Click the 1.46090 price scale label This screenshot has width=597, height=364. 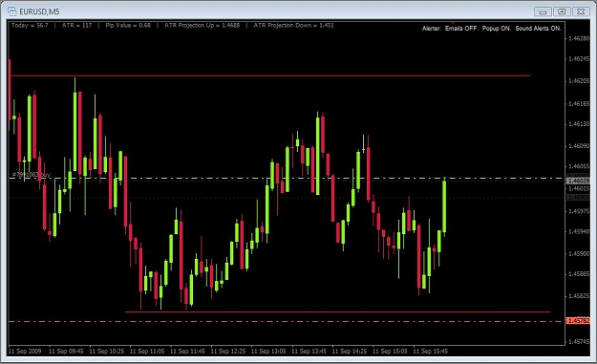pos(578,146)
